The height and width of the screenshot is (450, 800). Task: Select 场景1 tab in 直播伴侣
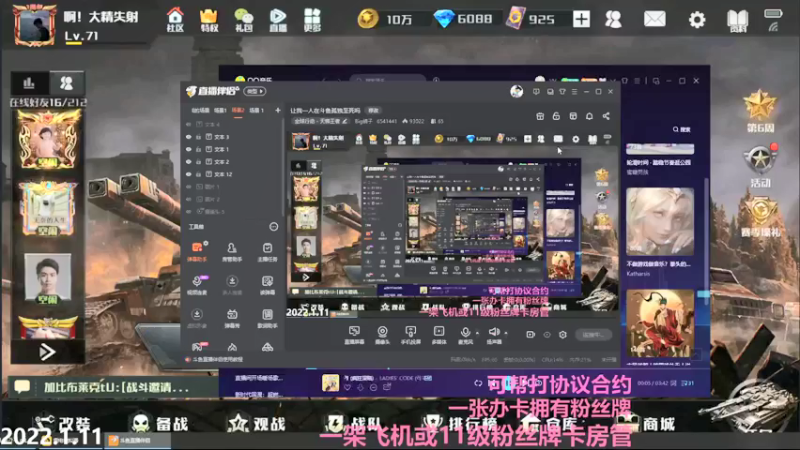point(220,110)
